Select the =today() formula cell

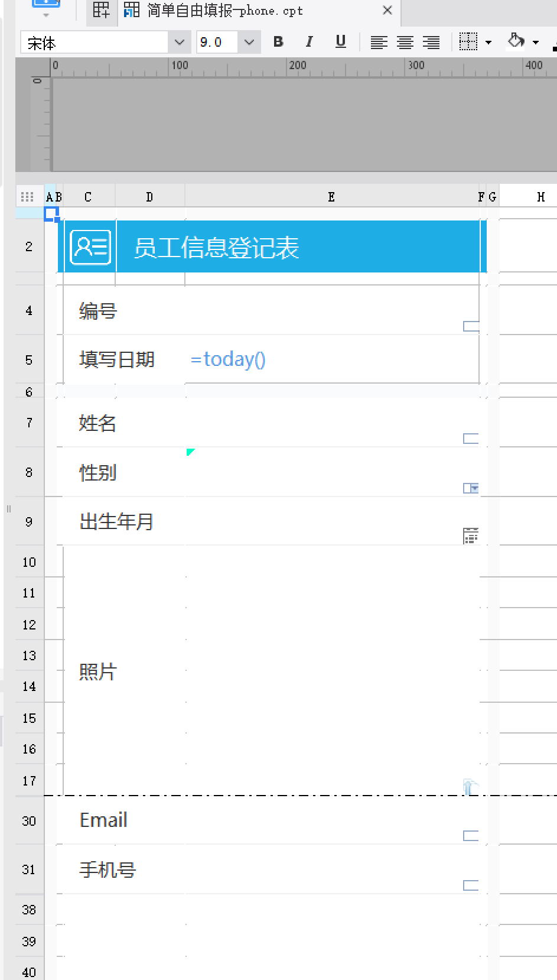[332, 359]
